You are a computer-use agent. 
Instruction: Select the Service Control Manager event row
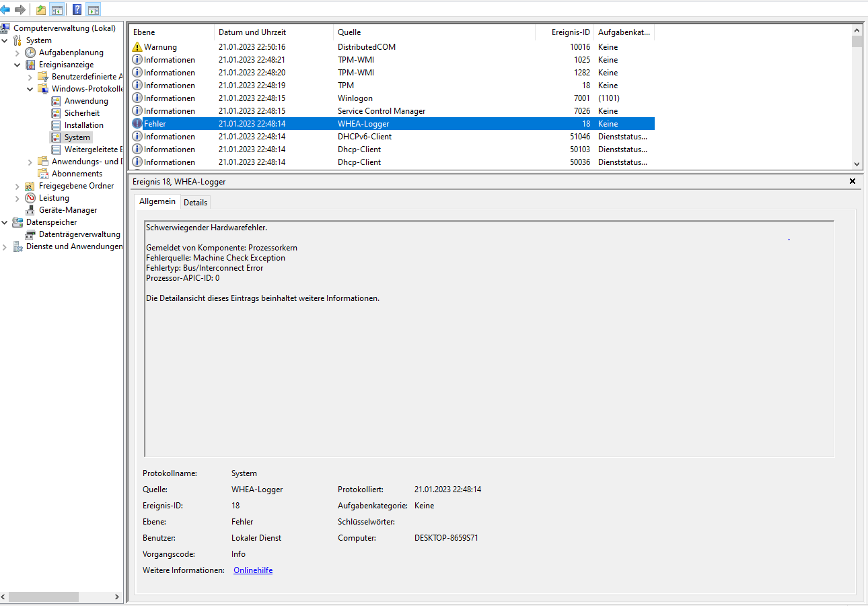point(392,111)
